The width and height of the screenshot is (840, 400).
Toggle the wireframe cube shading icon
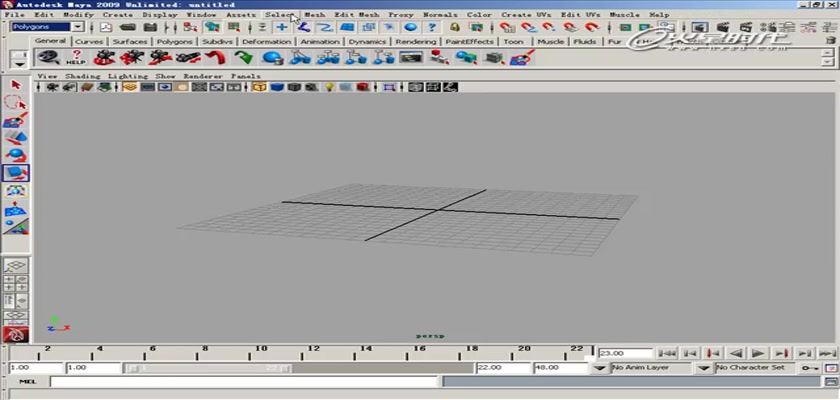point(259,87)
